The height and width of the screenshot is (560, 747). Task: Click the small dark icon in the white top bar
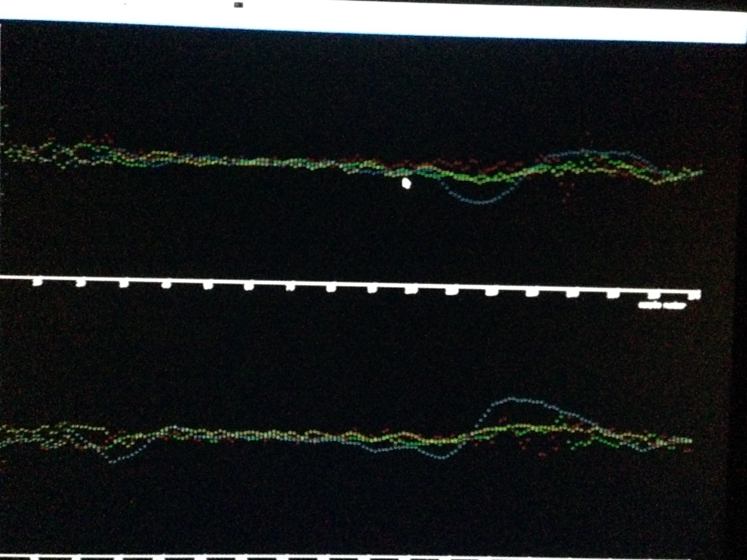238,5
